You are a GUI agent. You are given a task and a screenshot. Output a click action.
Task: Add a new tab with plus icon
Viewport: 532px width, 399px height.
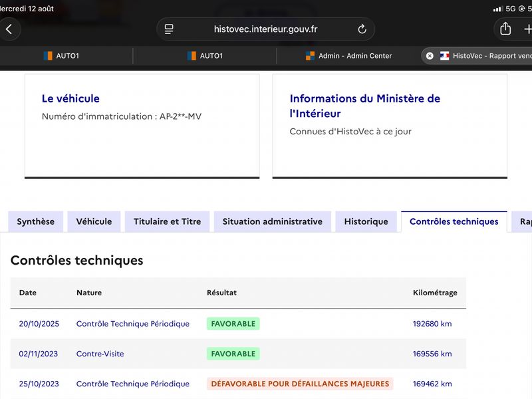[527, 29]
